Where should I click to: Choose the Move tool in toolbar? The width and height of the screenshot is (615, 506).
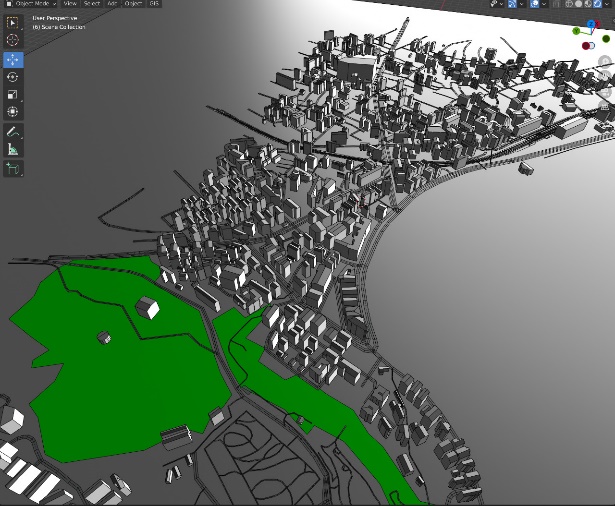click(x=13, y=59)
